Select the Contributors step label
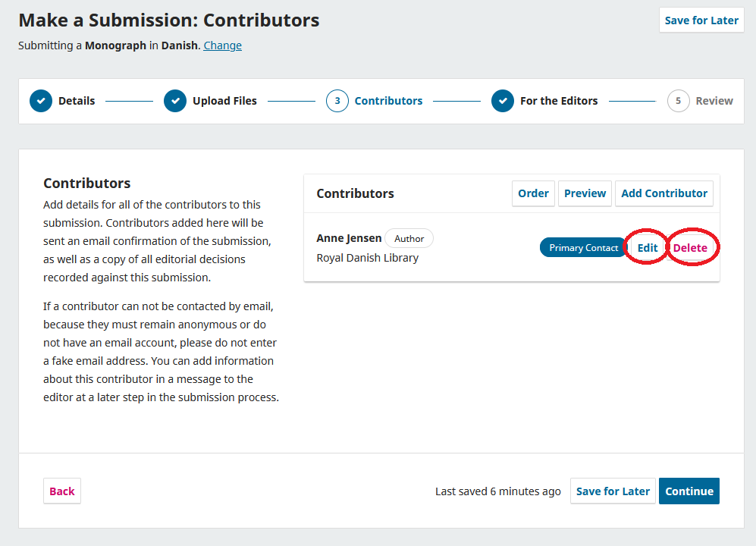This screenshot has width=756, height=546. [x=388, y=101]
